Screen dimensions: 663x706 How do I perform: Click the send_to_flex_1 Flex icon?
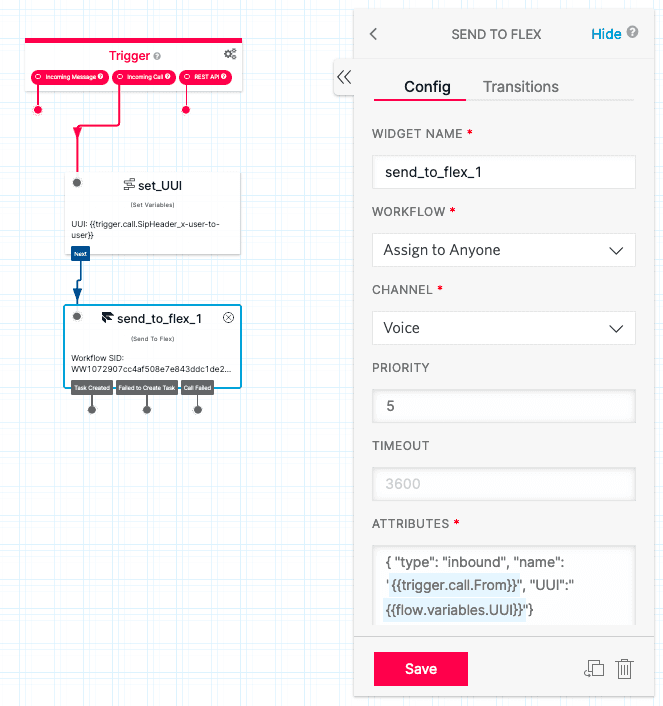(x=107, y=318)
